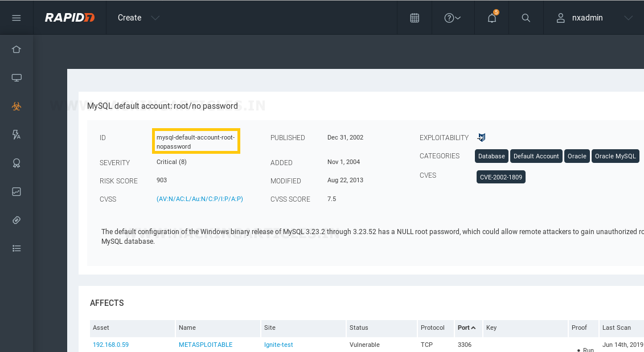644x352 pixels.
Task: Open the help menu dropdown
Action: [452, 18]
